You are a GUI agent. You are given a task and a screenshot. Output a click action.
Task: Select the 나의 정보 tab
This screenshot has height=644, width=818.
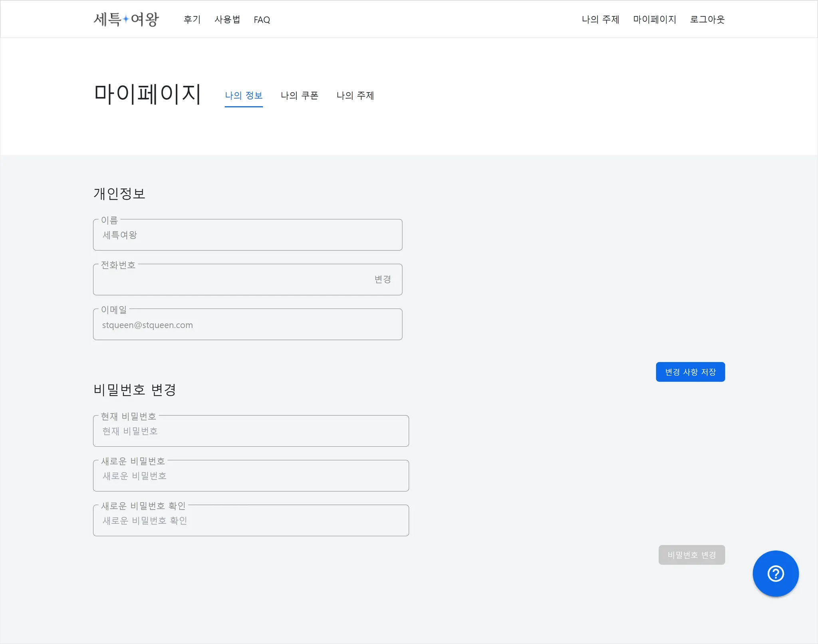(x=244, y=96)
